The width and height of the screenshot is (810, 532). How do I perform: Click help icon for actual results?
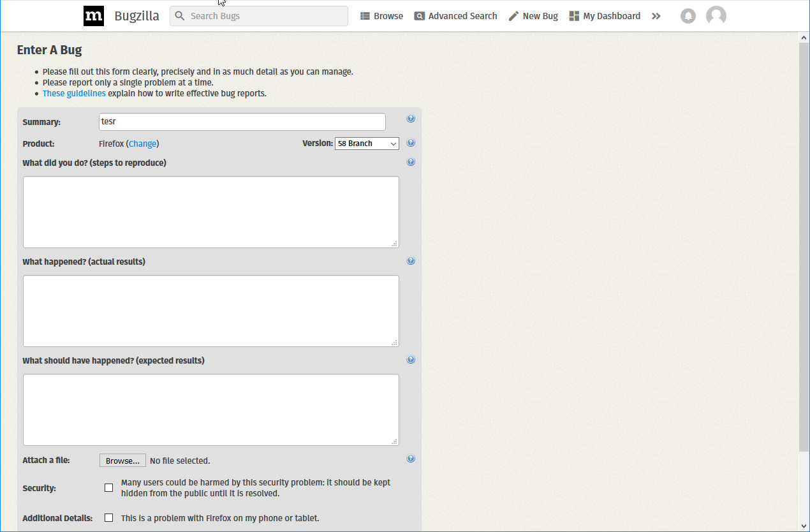coord(411,261)
